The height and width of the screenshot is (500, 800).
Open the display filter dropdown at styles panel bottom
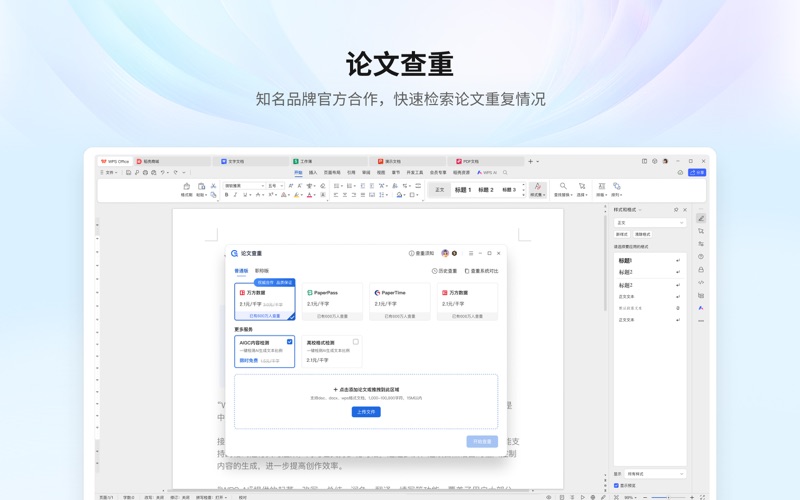[655, 474]
